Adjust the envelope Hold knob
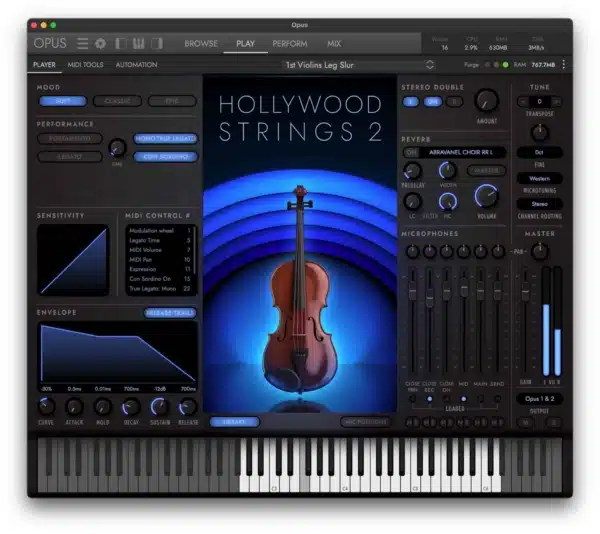The width and height of the screenshot is (600, 534). point(103,407)
